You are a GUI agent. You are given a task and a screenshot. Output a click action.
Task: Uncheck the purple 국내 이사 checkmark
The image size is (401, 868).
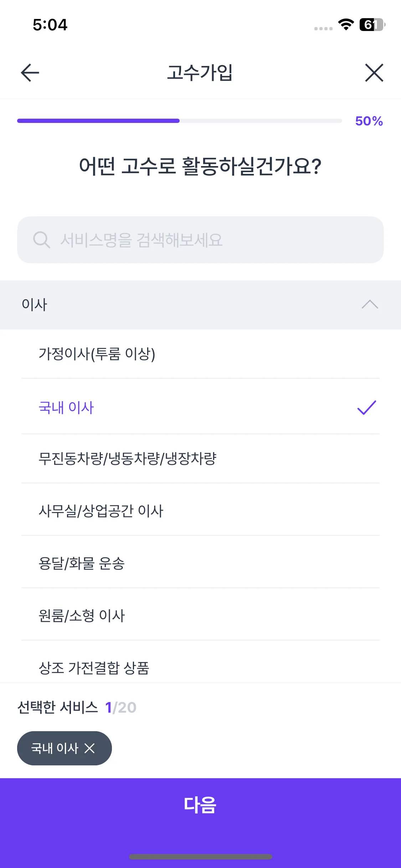[x=366, y=408]
